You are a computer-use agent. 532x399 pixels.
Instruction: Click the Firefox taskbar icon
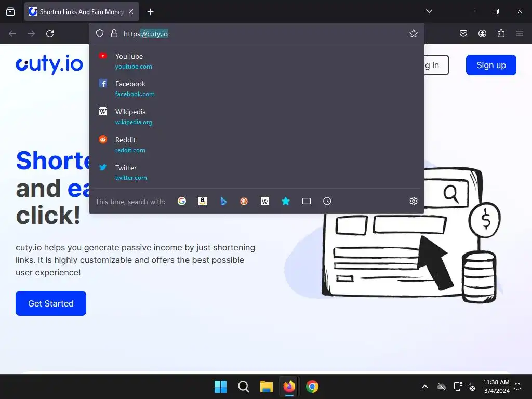click(289, 387)
